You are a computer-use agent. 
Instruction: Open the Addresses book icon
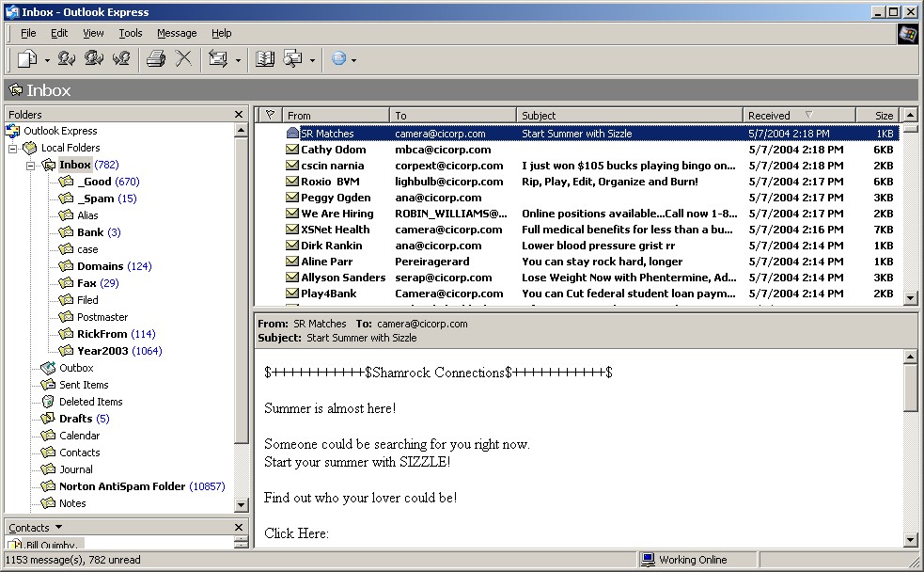(x=264, y=59)
